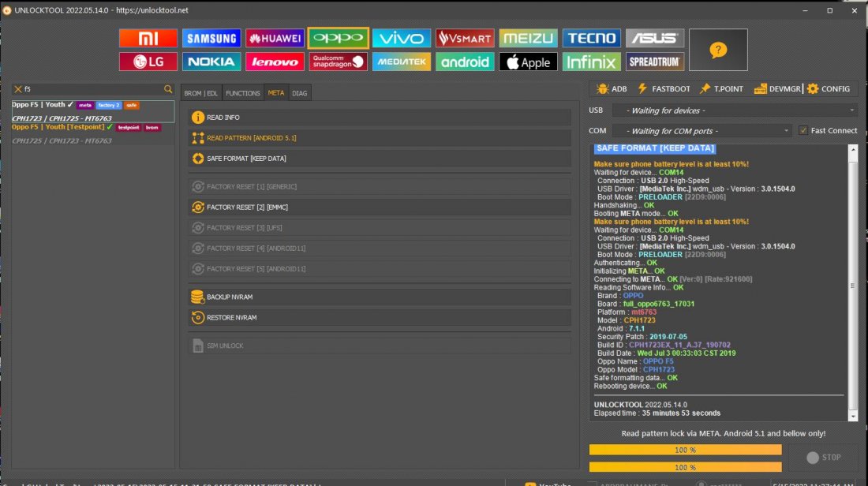
Task: Click the factory 2 tag
Action: tap(109, 105)
